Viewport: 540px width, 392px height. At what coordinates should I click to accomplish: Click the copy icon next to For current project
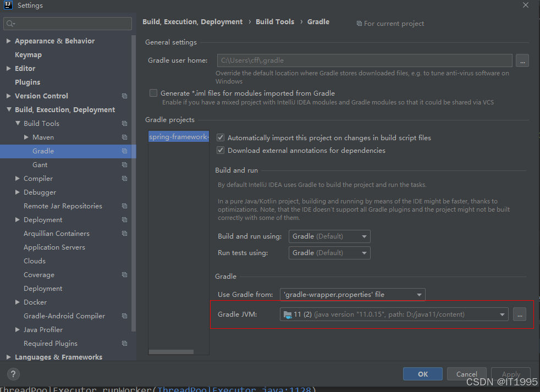click(359, 24)
